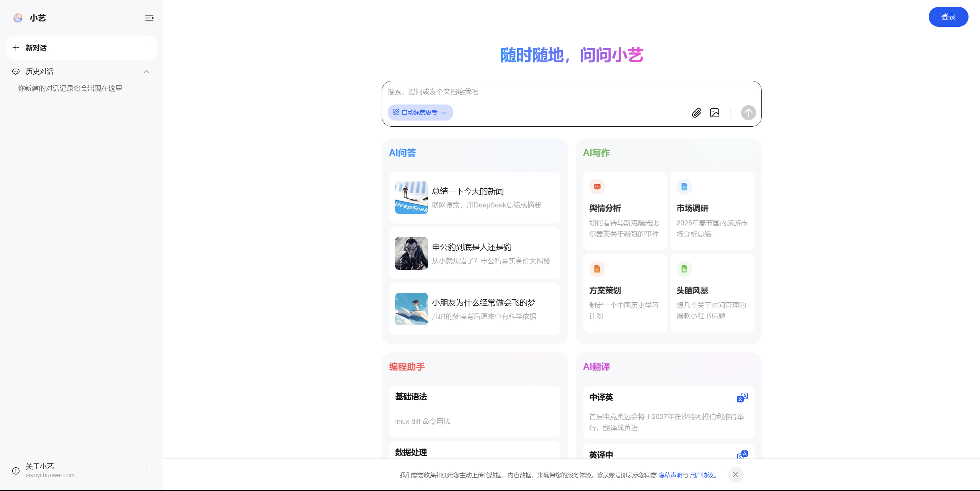Focus the search and question input field
The height and width of the screenshot is (491, 980).
tap(571, 92)
